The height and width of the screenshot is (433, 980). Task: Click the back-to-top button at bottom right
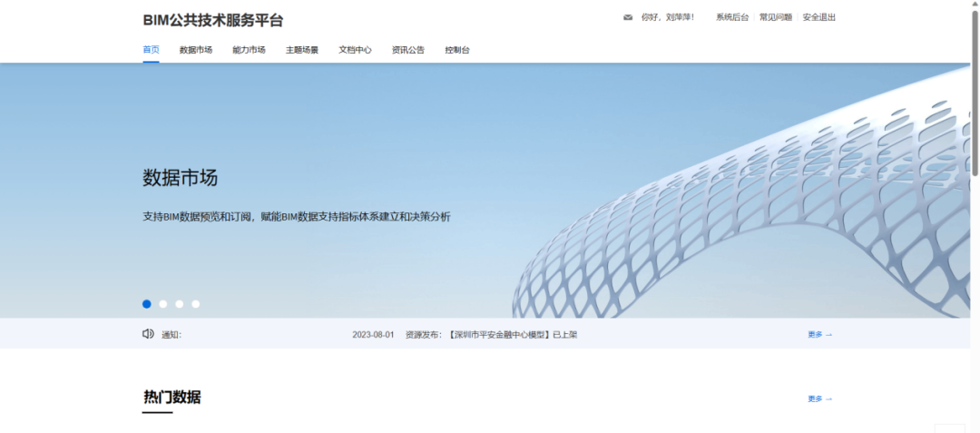pos(949,429)
